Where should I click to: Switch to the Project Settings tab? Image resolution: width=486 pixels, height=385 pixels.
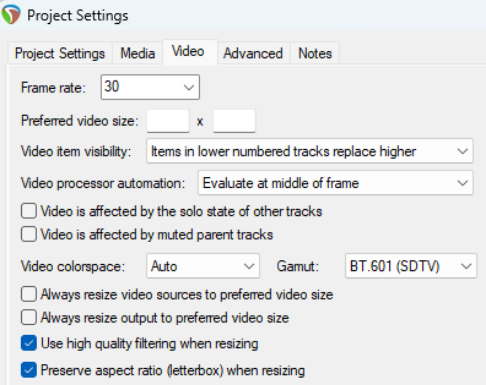pyautogui.click(x=60, y=53)
